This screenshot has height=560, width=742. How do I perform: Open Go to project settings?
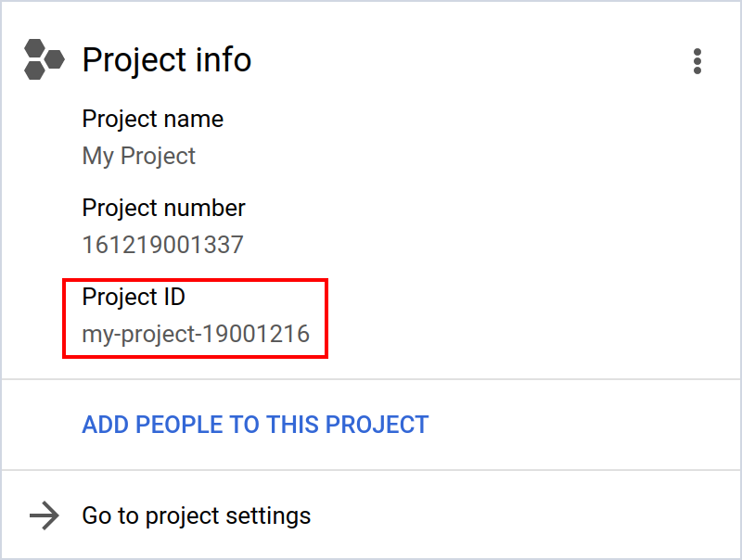click(x=196, y=516)
